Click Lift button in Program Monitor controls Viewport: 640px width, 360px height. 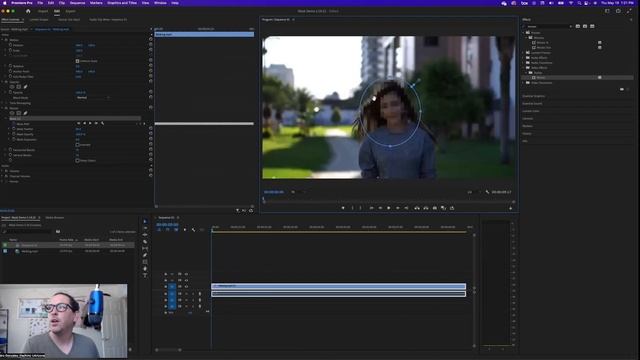coord(417,208)
